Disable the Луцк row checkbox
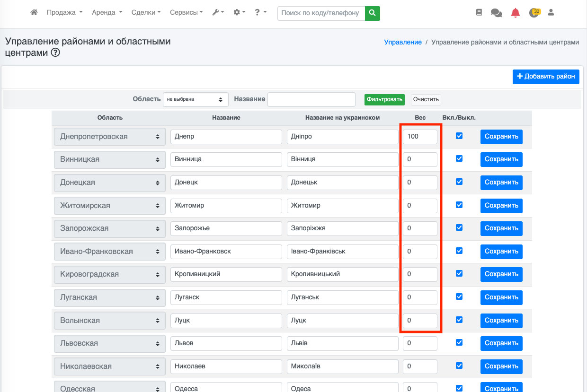Viewport: 587px width, 392px height. pyautogui.click(x=459, y=320)
